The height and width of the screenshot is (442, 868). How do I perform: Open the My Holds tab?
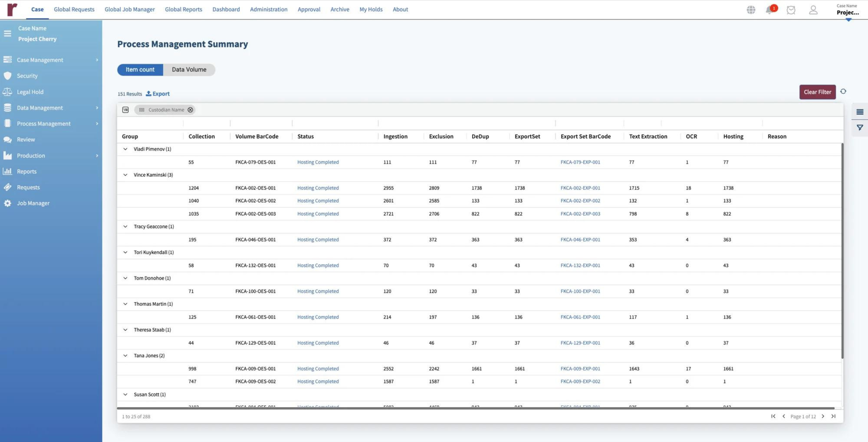[371, 9]
